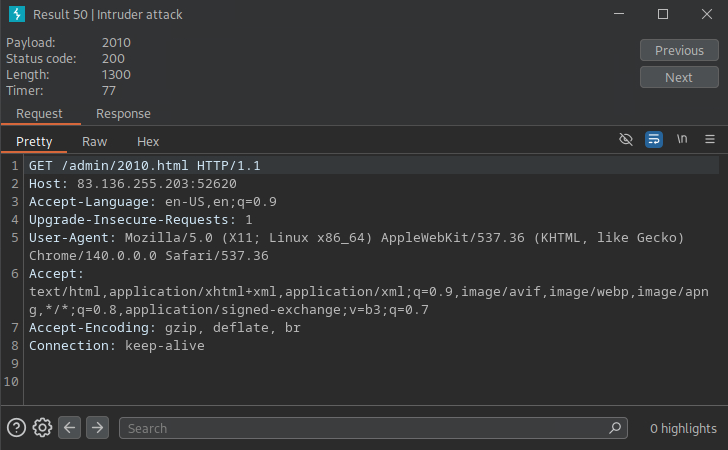Focus the Search input field

click(365, 428)
